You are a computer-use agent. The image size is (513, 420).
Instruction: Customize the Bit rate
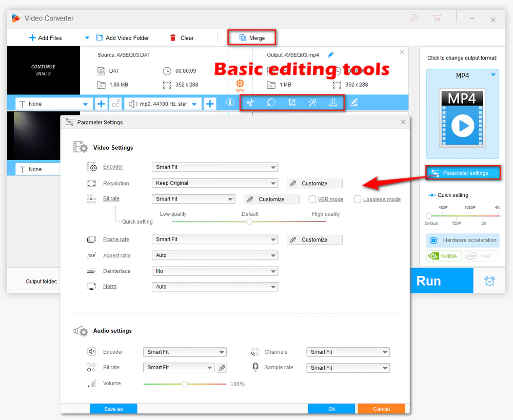(x=271, y=199)
